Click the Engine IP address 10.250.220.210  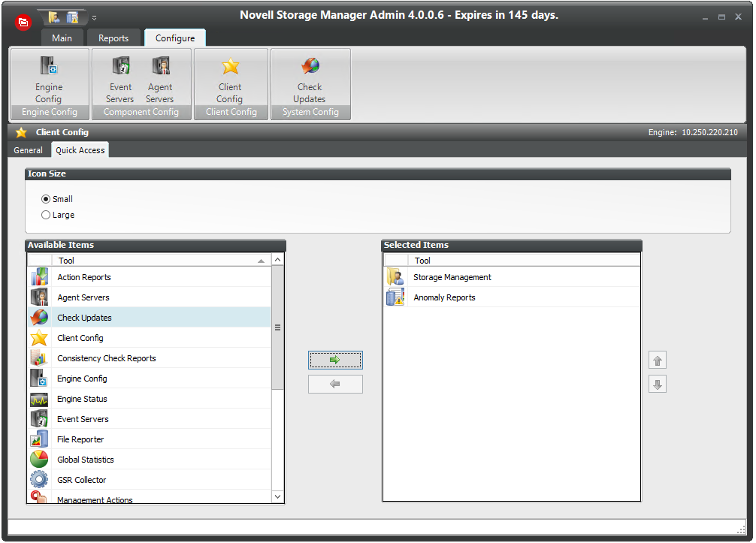click(x=709, y=132)
